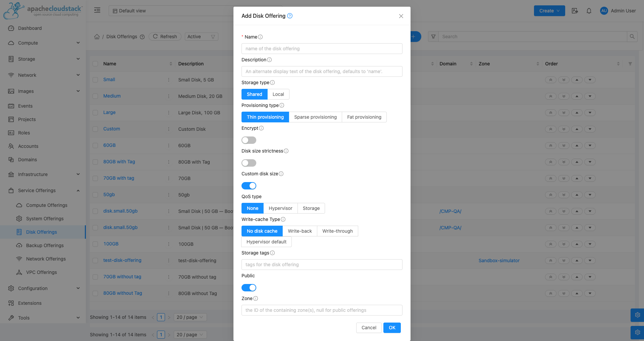Open Compute Offerings in sidebar
Viewport: 644px width, 341px height.
[43, 205]
